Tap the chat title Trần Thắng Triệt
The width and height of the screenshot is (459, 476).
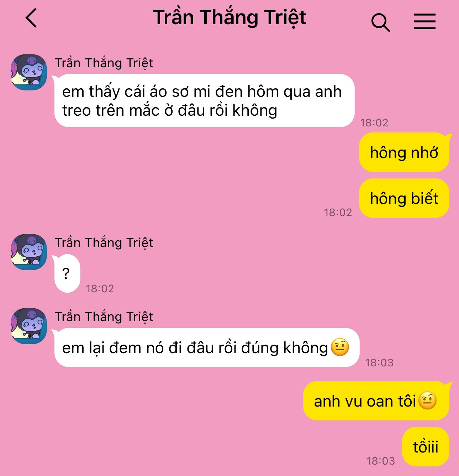(229, 17)
